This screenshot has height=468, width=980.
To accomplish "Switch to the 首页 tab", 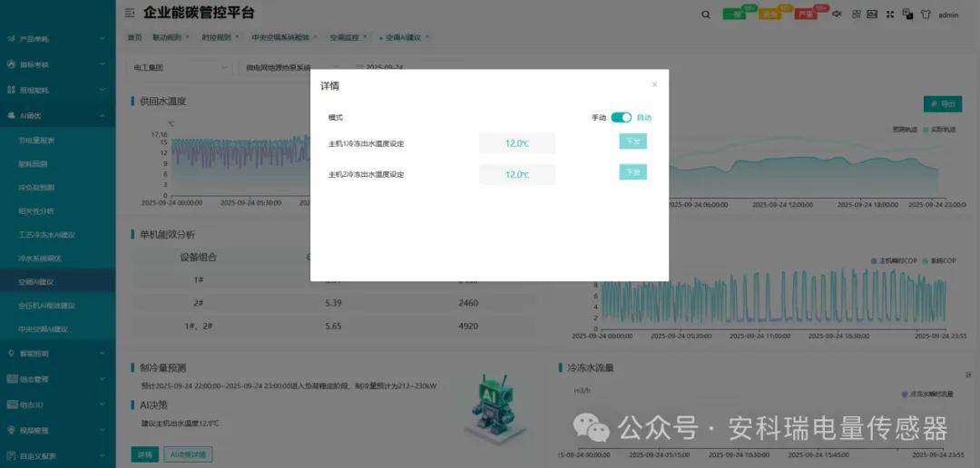I will tap(134, 37).
